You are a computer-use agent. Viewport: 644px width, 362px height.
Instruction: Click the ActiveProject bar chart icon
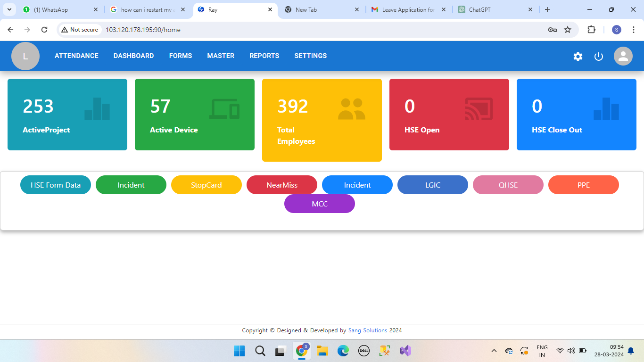97,109
